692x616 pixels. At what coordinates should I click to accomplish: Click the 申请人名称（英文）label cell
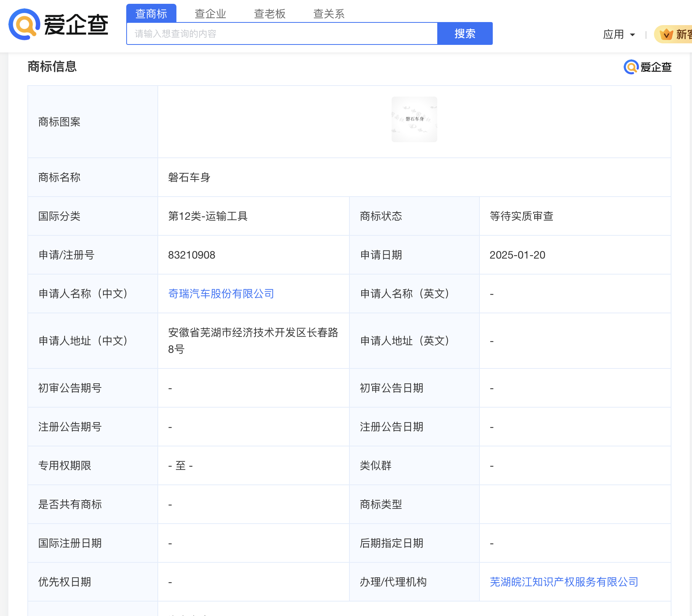tap(414, 294)
